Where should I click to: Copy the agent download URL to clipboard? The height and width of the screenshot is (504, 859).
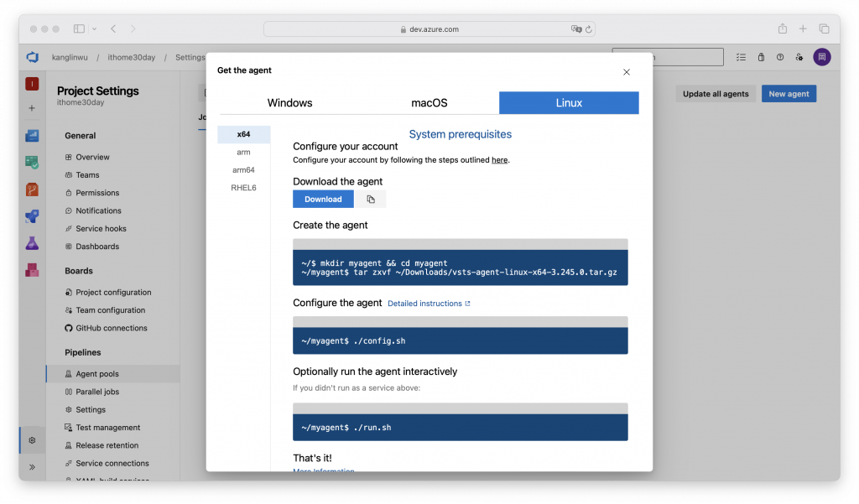pyautogui.click(x=370, y=200)
